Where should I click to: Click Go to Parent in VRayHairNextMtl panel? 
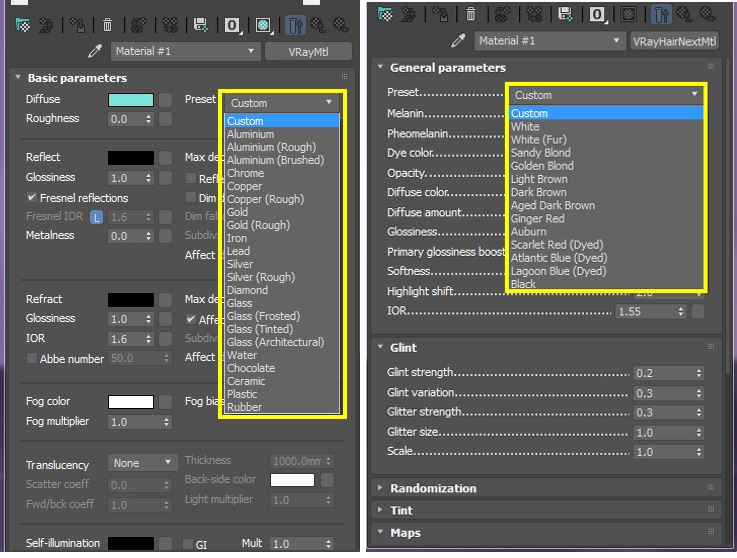pyautogui.click(x=684, y=15)
